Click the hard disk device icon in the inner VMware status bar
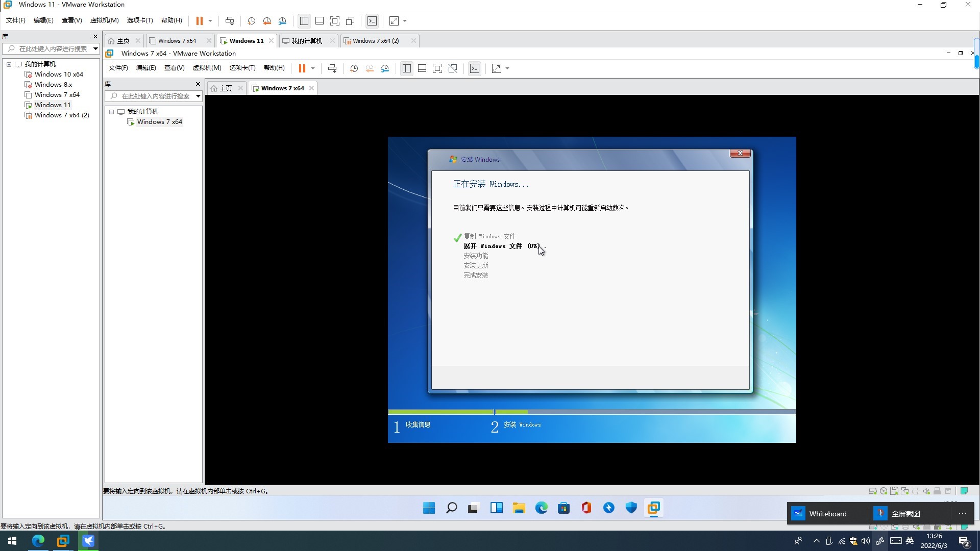The height and width of the screenshot is (551, 980). point(873,491)
